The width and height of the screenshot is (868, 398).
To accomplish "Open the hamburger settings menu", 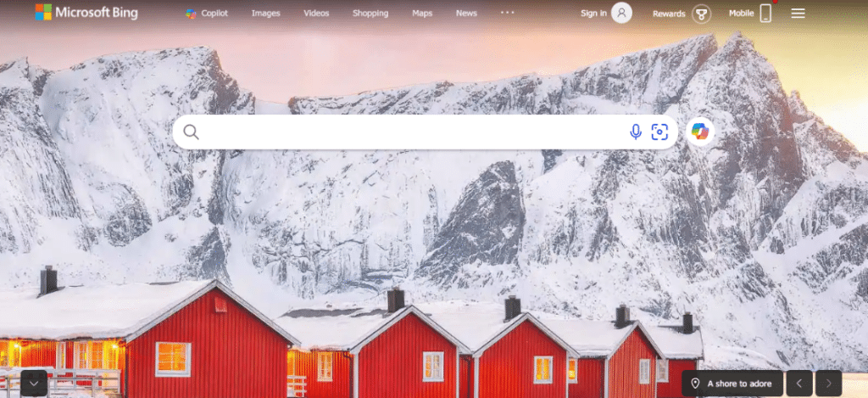I will coord(798,14).
